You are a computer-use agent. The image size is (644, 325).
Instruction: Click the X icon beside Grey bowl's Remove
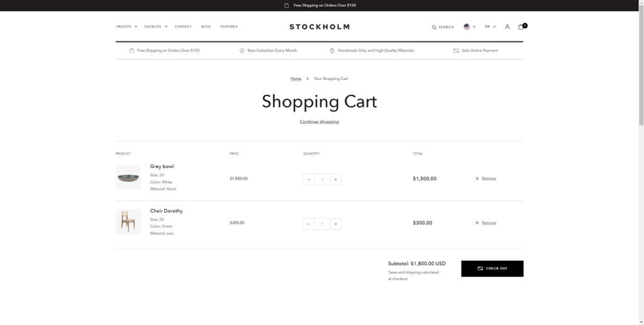(477, 179)
